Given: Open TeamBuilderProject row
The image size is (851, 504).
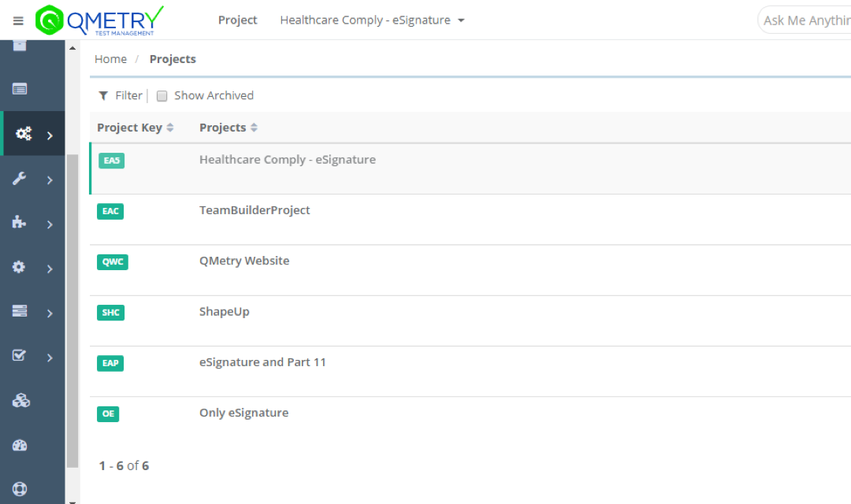Looking at the screenshot, I should click(x=470, y=219).
